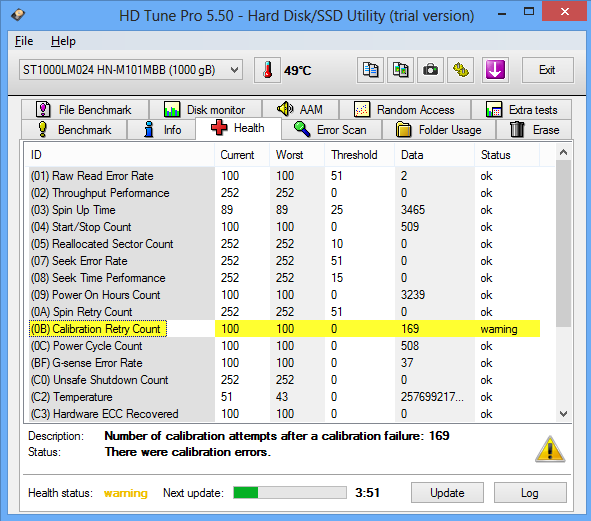This screenshot has height=521, width=591.
Task: Click the Update button
Action: click(447, 493)
